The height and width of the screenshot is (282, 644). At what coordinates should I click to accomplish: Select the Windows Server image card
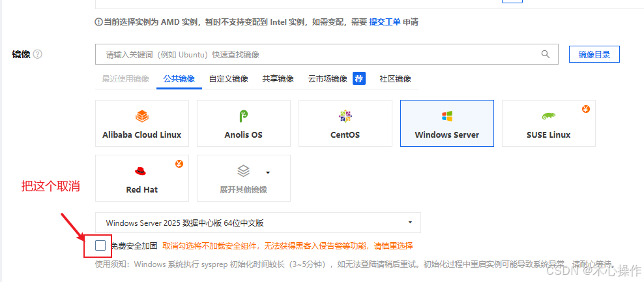click(447, 123)
